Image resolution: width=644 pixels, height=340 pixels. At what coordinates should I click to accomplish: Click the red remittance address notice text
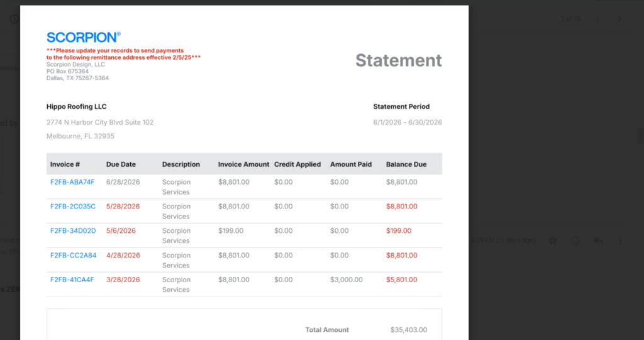coord(123,54)
